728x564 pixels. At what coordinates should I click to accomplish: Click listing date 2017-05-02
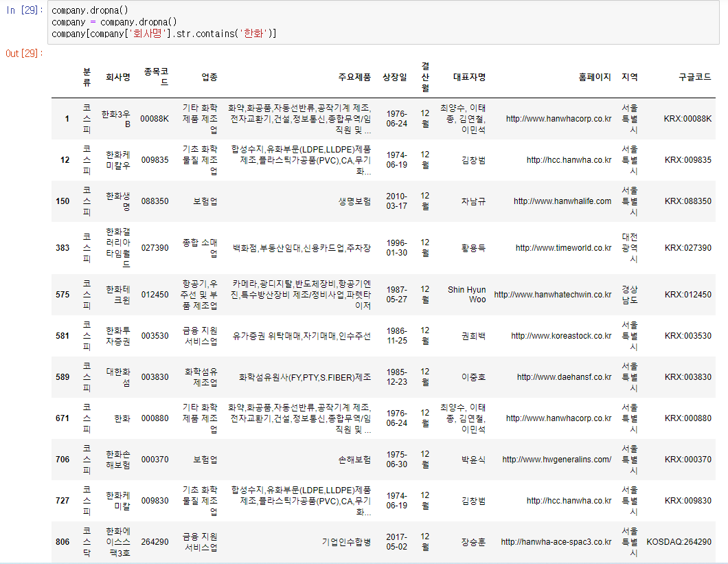point(396,542)
